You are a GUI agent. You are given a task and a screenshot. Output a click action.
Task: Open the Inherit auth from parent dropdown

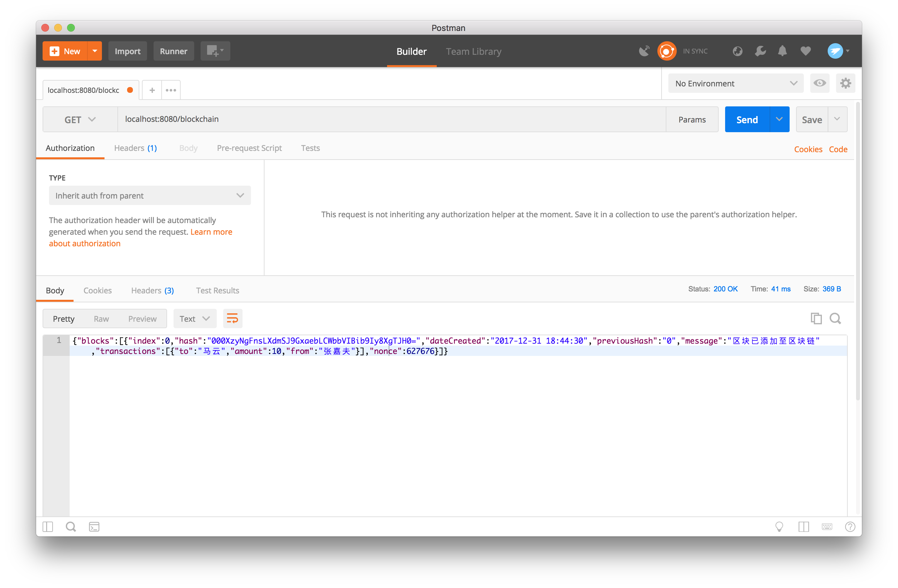point(150,195)
